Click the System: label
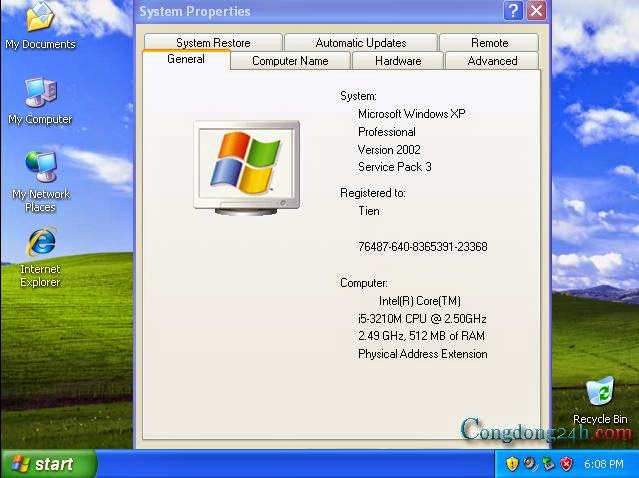 (x=358, y=96)
